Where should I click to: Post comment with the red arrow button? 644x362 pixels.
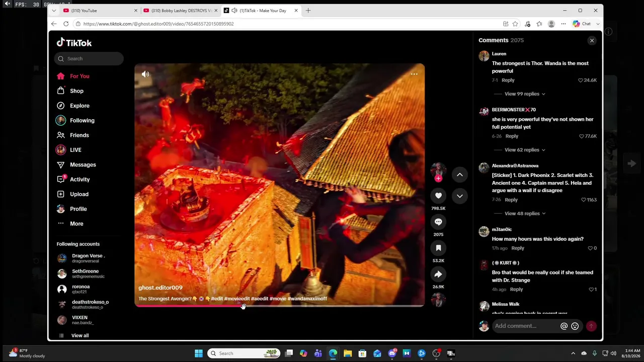coord(591,326)
